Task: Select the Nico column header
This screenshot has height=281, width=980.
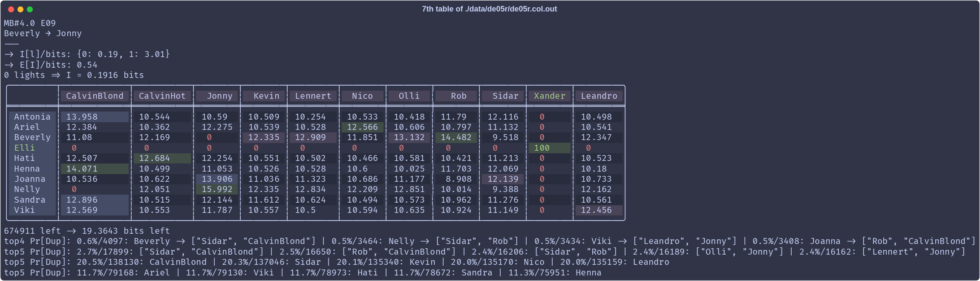Action: click(363, 96)
